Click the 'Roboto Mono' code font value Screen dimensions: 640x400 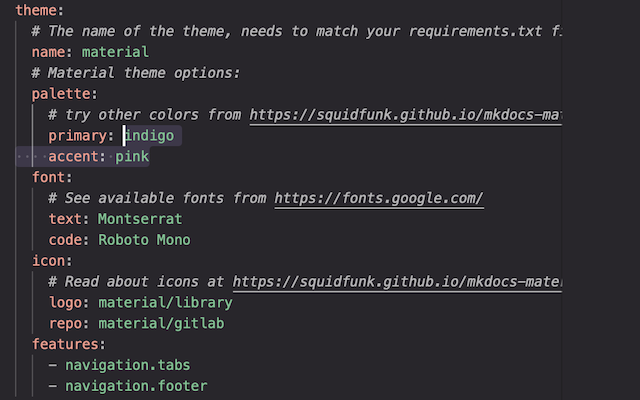click(x=144, y=240)
